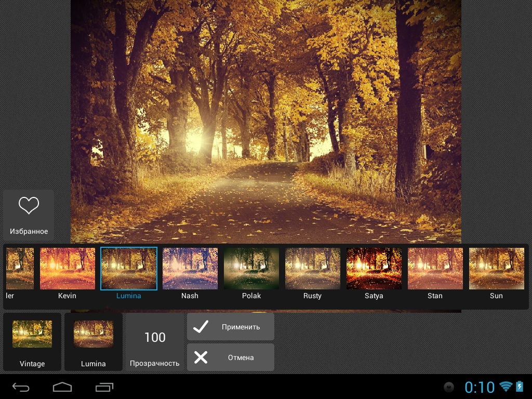Open the Vintage filter category

pos(32,342)
